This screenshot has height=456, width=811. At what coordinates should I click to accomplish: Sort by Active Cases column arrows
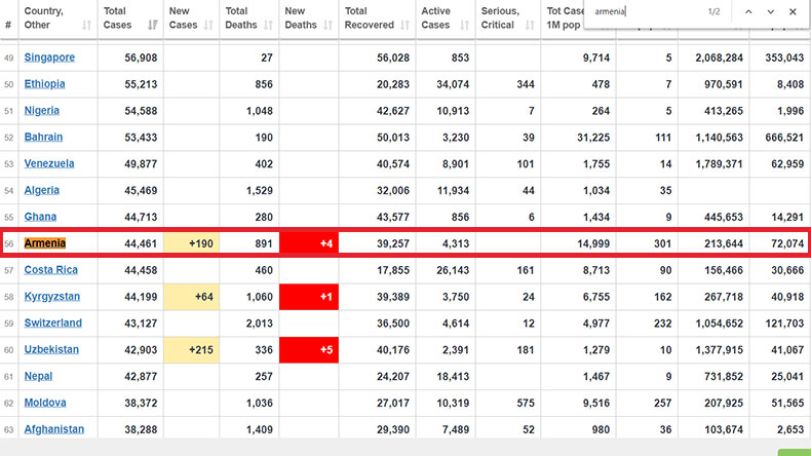coord(464,25)
